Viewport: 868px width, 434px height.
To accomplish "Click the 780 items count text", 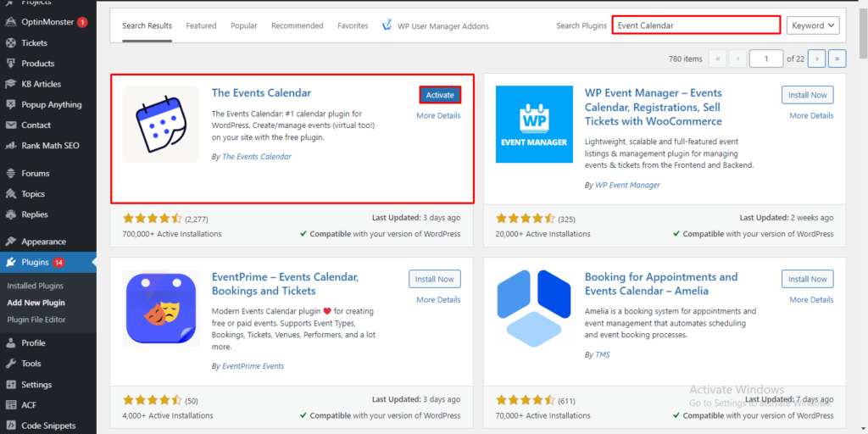I will coord(685,58).
